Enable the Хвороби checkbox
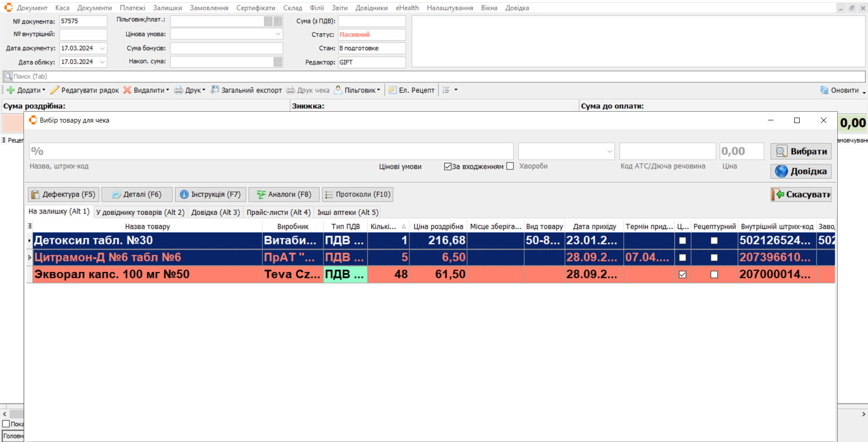Screen dimensions: 868x442 coord(510,166)
